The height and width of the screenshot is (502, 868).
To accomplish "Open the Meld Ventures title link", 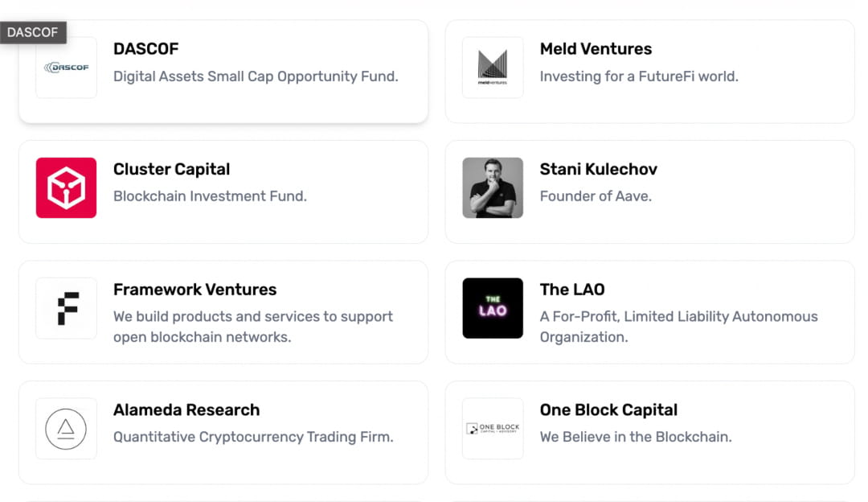I will (x=596, y=48).
